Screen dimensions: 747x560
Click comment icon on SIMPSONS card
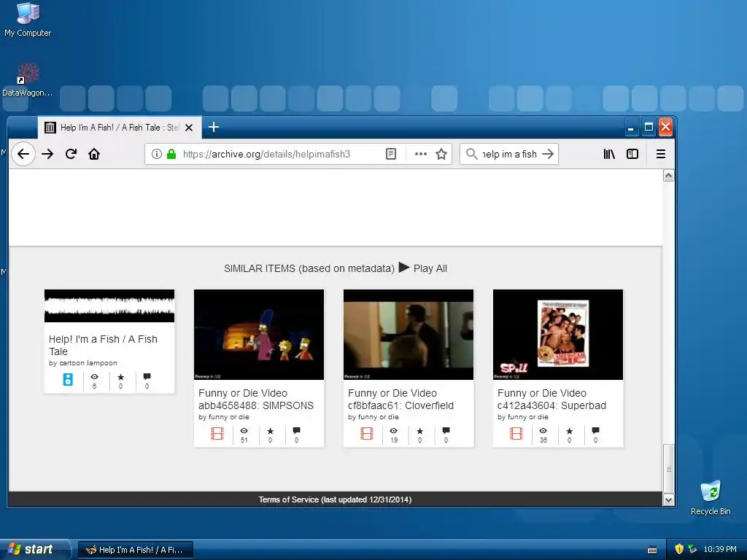click(x=296, y=430)
